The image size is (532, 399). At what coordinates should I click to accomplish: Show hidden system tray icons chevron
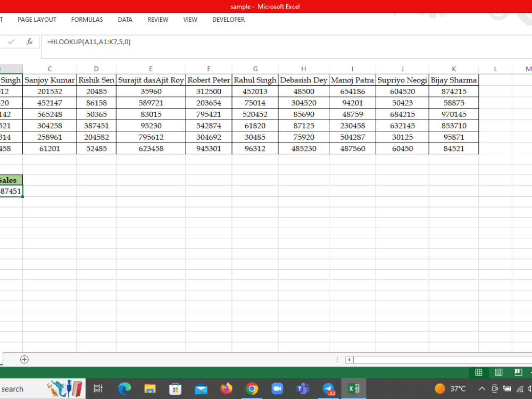pos(482,389)
